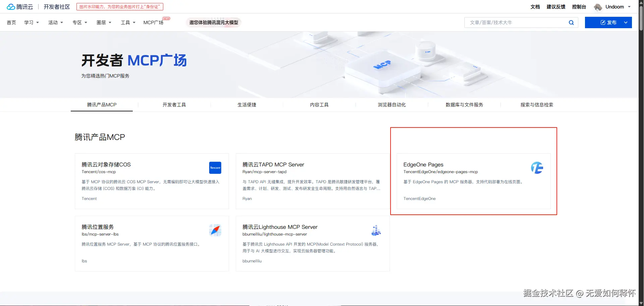This screenshot has height=306, width=644.
Task: Click the Lighthouse card description text
Action: (311, 248)
